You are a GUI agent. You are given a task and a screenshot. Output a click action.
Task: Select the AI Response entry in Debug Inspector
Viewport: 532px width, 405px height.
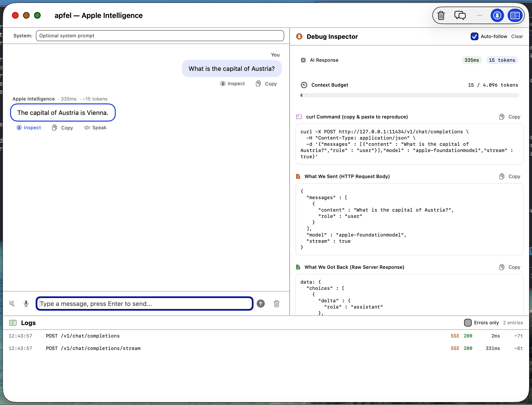(x=324, y=60)
